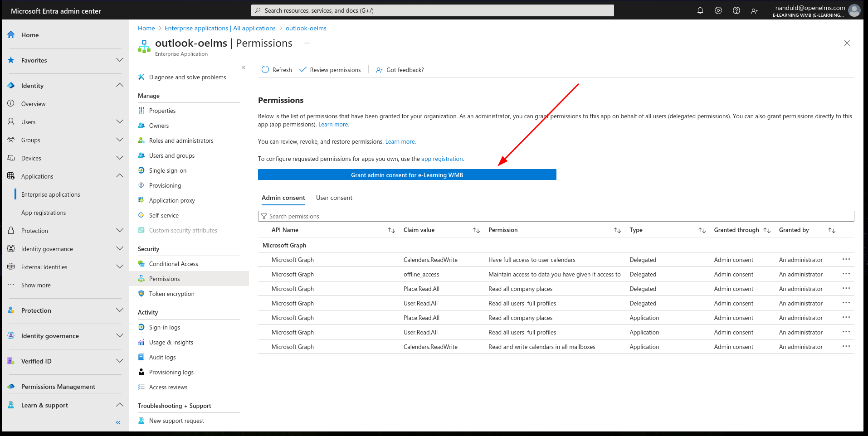Click the feedback icon in top bar

755,10
